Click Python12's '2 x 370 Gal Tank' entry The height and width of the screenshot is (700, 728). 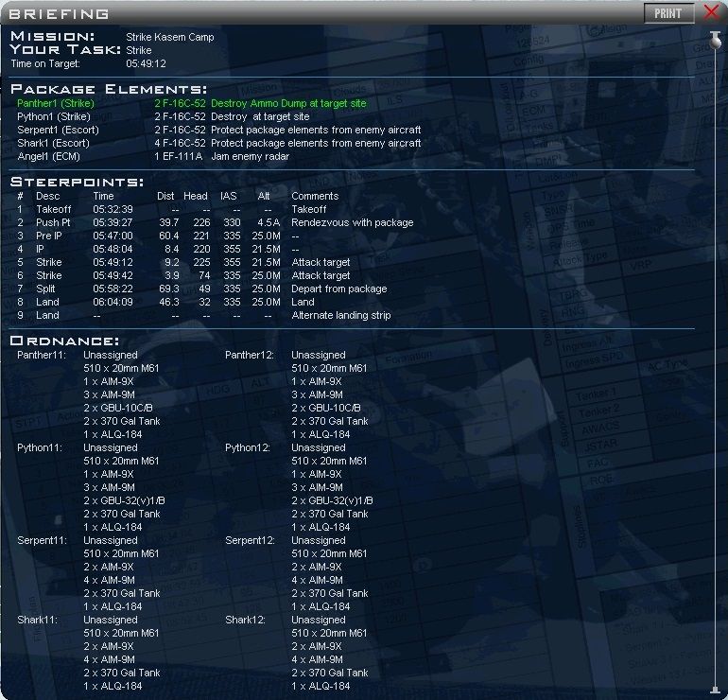[x=330, y=514]
